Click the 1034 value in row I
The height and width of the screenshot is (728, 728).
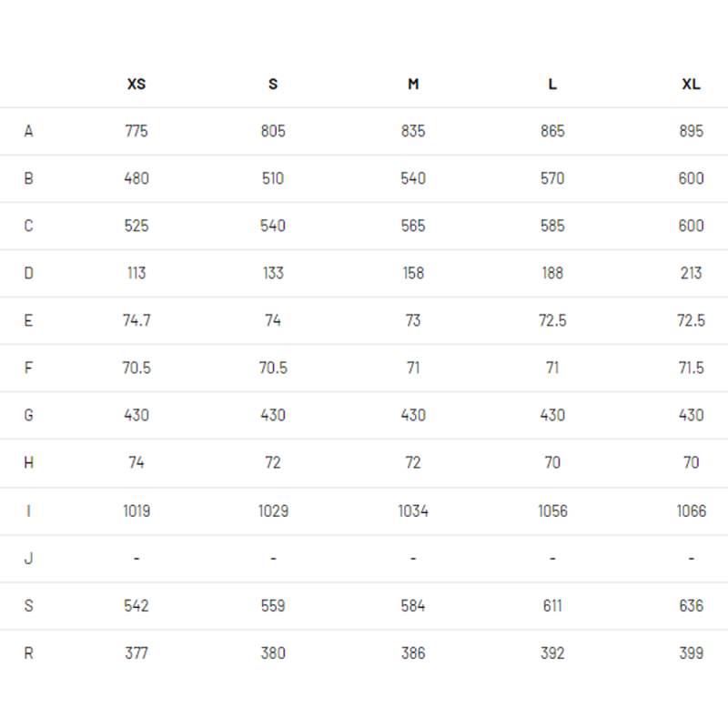pyautogui.click(x=413, y=511)
